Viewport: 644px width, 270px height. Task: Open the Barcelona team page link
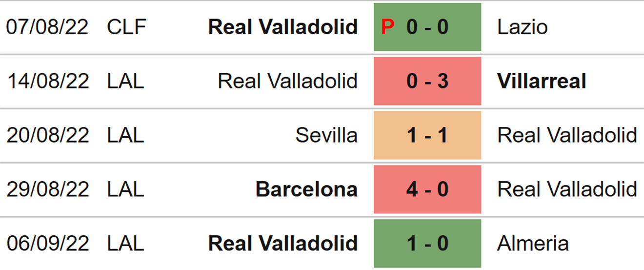[x=306, y=189]
